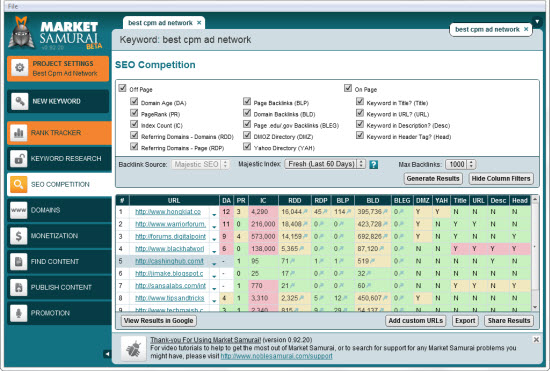Click the New Keyword key icon
Image resolution: width=550 pixels, height=371 pixels.
[x=20, y=101]
